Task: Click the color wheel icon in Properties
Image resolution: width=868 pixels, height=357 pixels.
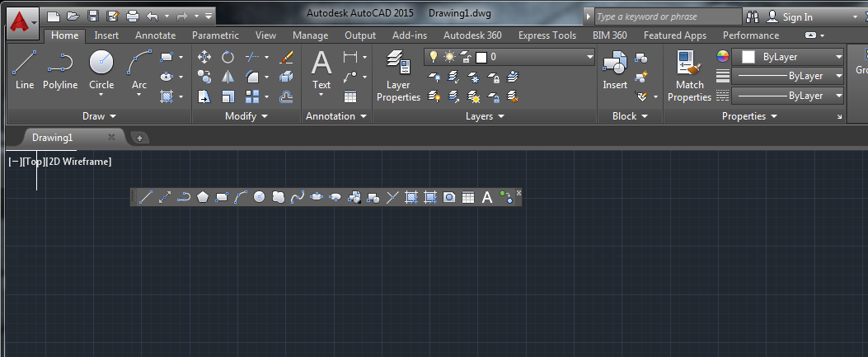Action: [722, 56]
